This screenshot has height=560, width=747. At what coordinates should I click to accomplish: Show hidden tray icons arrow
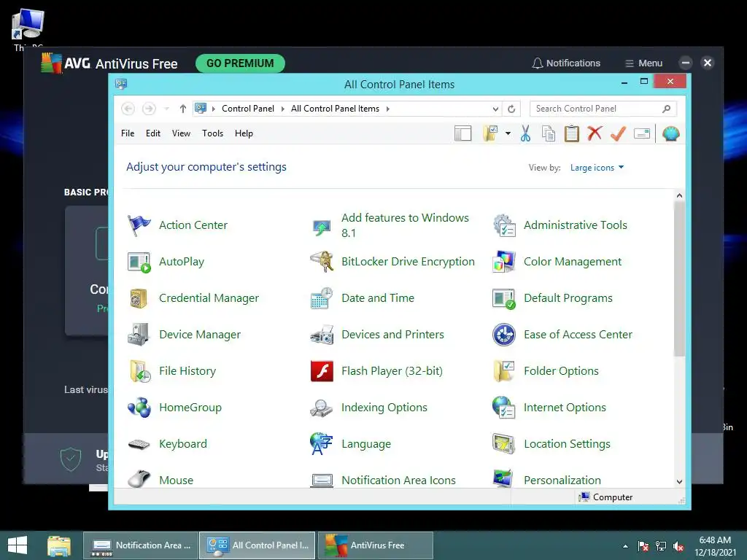(x=625, y=546)
